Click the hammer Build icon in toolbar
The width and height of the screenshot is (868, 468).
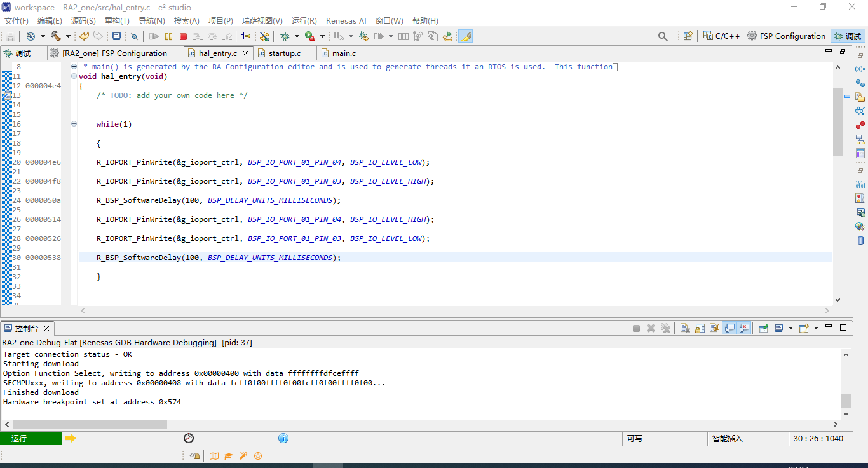click(55, 36)
